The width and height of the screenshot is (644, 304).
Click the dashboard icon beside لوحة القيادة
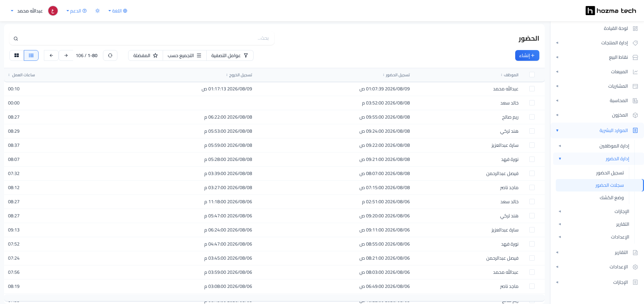click(635, 29)
